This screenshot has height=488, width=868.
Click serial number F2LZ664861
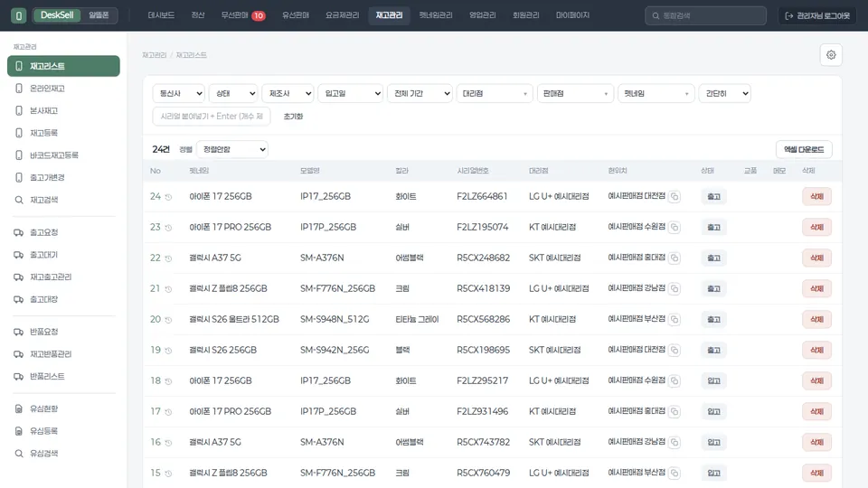tap(482, 196)
